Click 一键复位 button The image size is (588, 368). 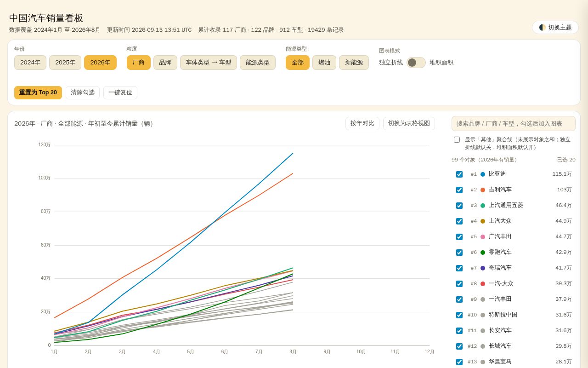point(120,92)
